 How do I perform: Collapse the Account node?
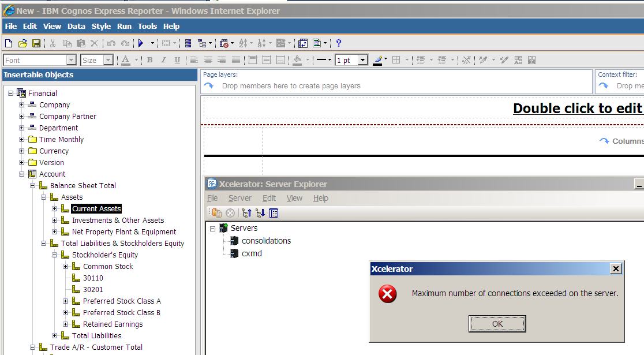click(22, 174)
